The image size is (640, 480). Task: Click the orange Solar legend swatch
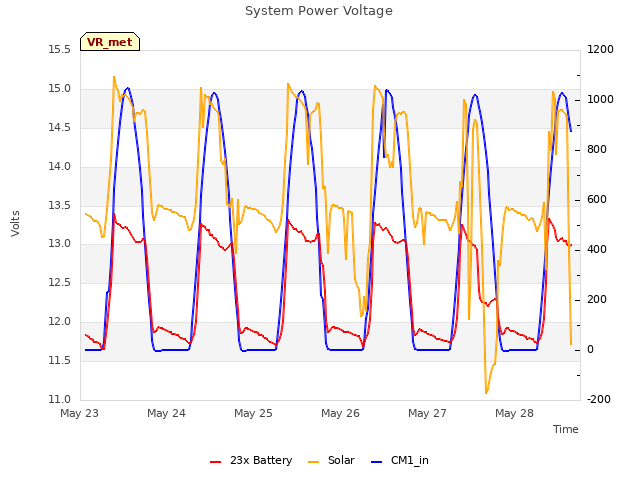[313, 462]
